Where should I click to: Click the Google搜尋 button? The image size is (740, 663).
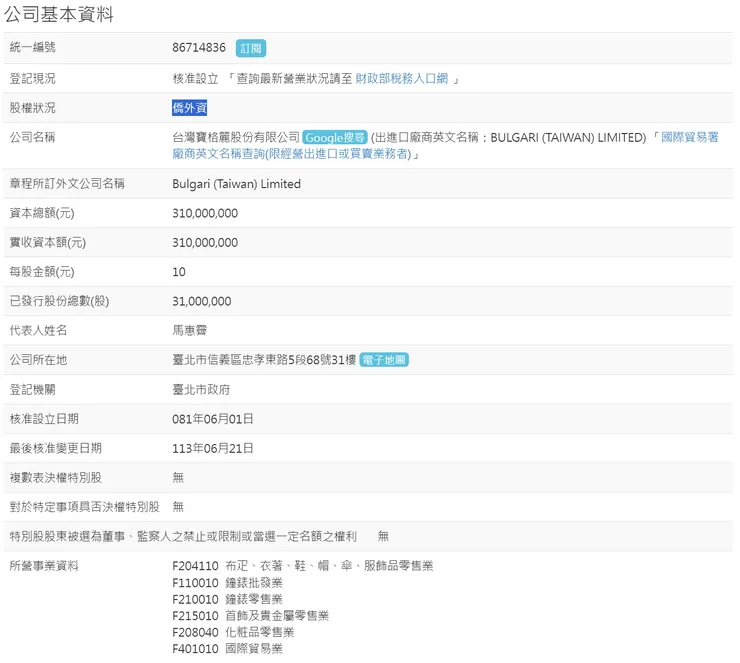tap(335, 137)
